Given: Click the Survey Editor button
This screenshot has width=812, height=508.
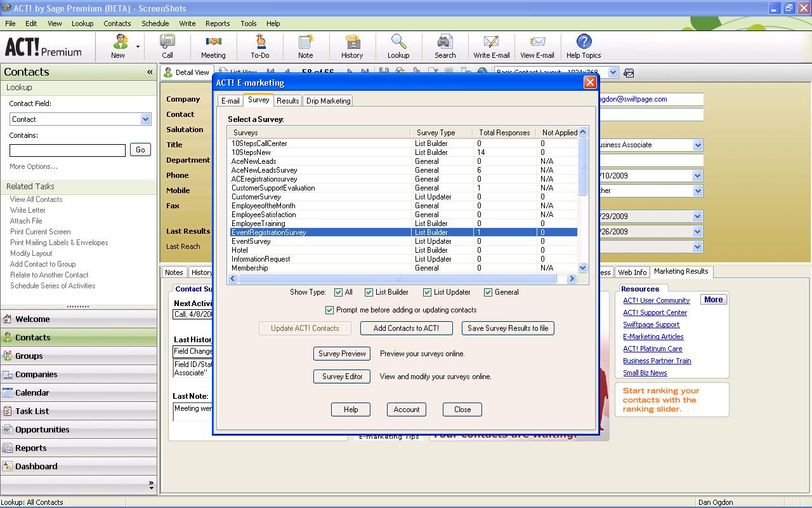Looking at the screenshot, I should (342, 377).
